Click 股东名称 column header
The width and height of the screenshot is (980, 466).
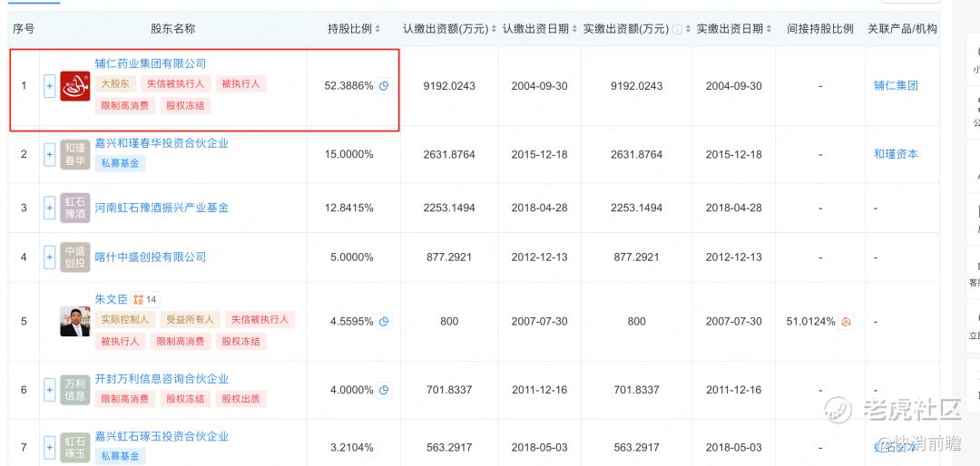(x=173, y=29)
